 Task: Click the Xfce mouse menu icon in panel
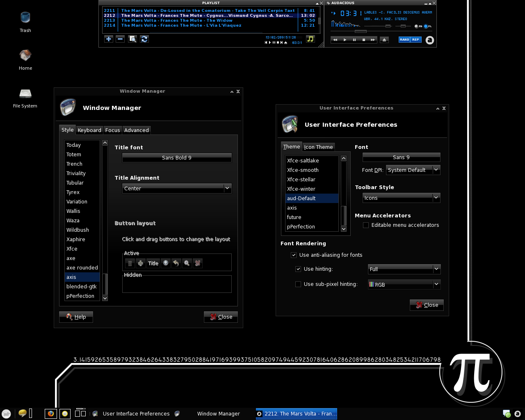[x=6, y=413]
